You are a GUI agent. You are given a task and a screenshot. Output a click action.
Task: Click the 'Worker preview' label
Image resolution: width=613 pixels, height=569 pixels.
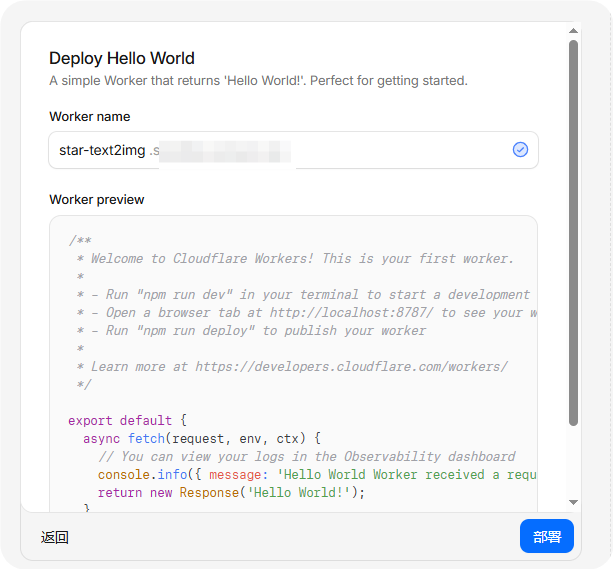click(x=97, y=199)
